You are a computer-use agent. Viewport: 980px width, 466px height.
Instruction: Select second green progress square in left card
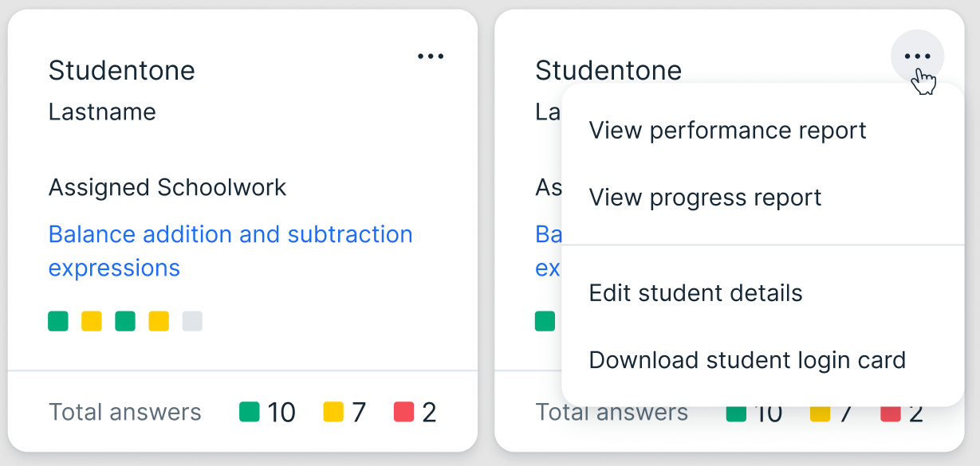click(125, 321)
